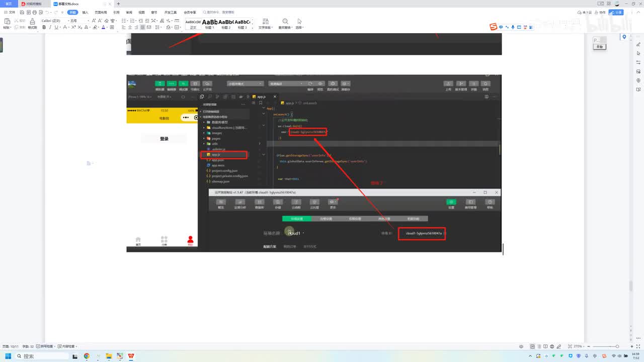Click the justify alignment icon

142,27
